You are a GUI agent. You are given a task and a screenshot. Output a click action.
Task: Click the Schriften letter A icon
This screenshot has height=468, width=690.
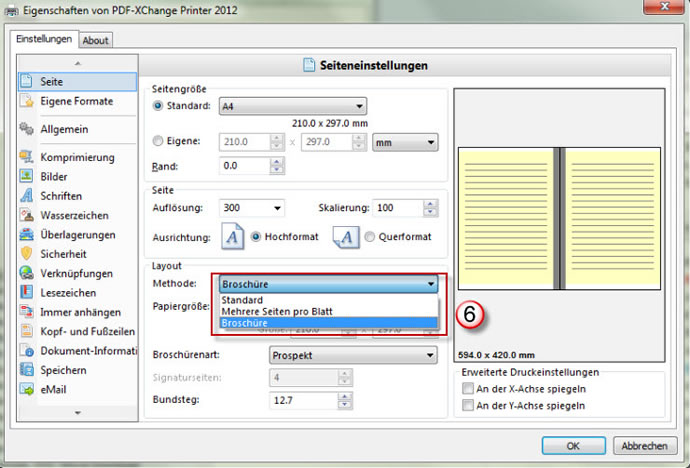(x=26, y=196)
